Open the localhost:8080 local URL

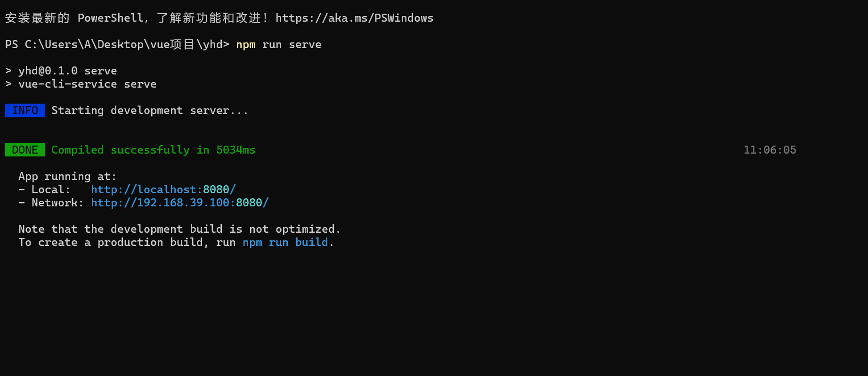tap(163, 189)
